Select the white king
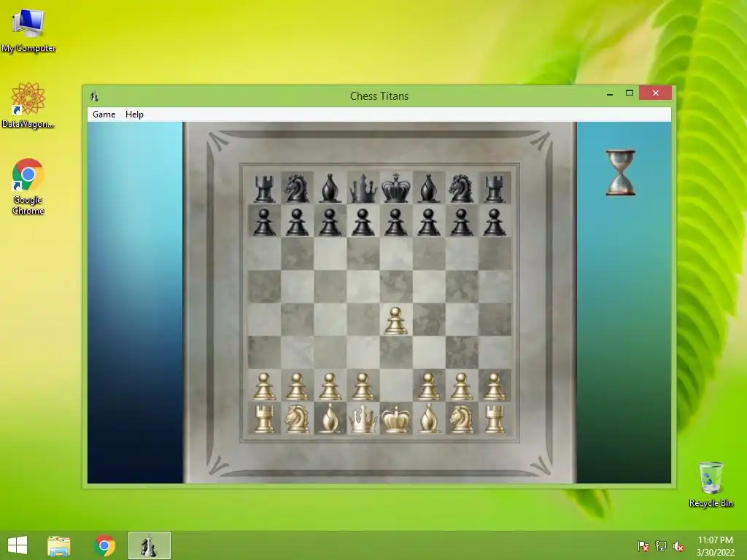Screen dimensions: 747x560 [x=396, y=419]
